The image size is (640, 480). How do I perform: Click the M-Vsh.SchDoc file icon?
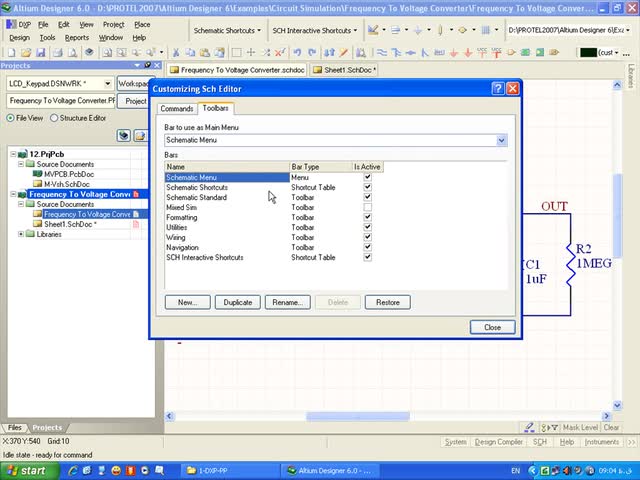[x=38, y=184]
